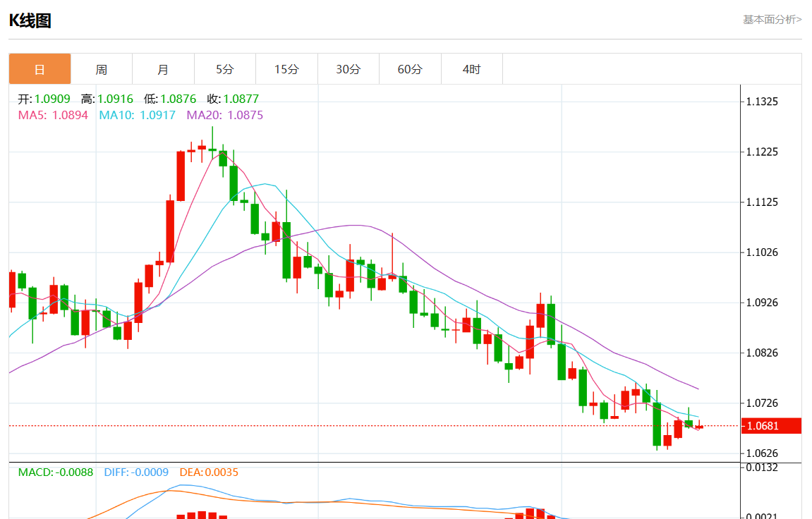Open the 60分 interval tab

tap(410, 69)
